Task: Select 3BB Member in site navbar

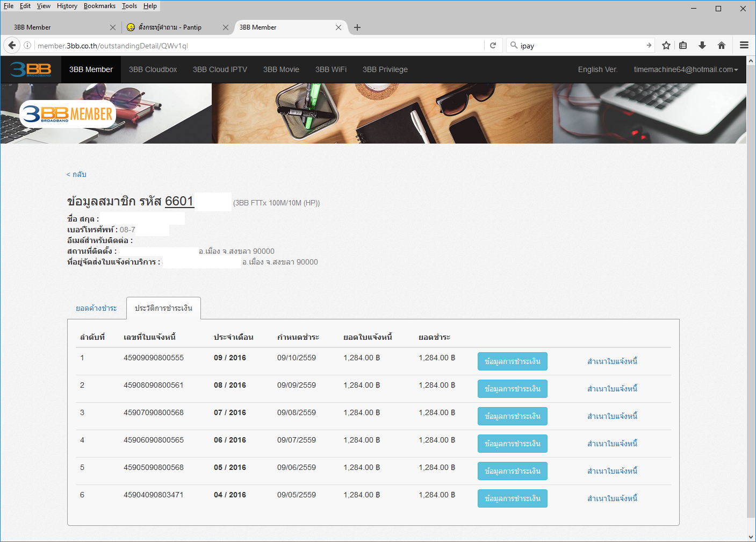Action: point(91,69)
